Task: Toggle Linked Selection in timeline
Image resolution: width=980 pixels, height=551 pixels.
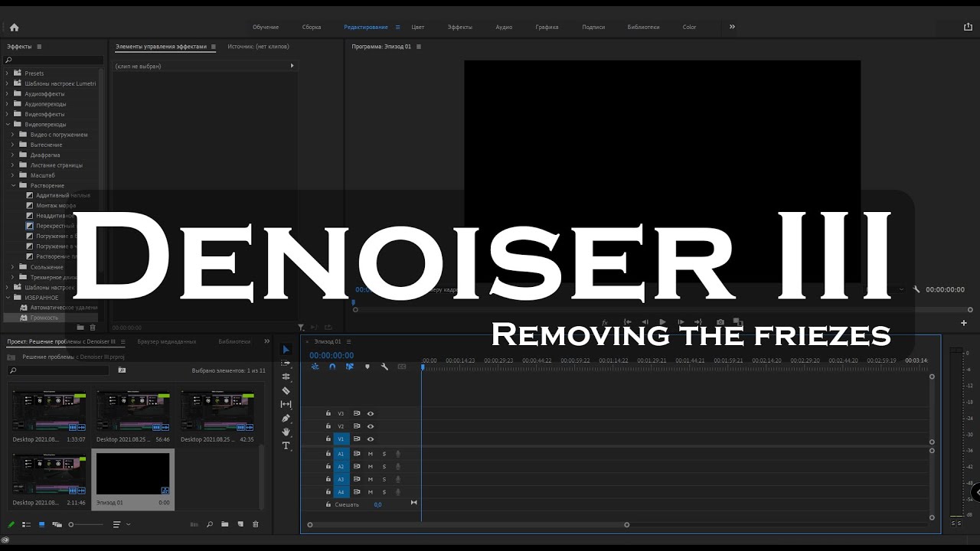Action: (x=350, y=367)
